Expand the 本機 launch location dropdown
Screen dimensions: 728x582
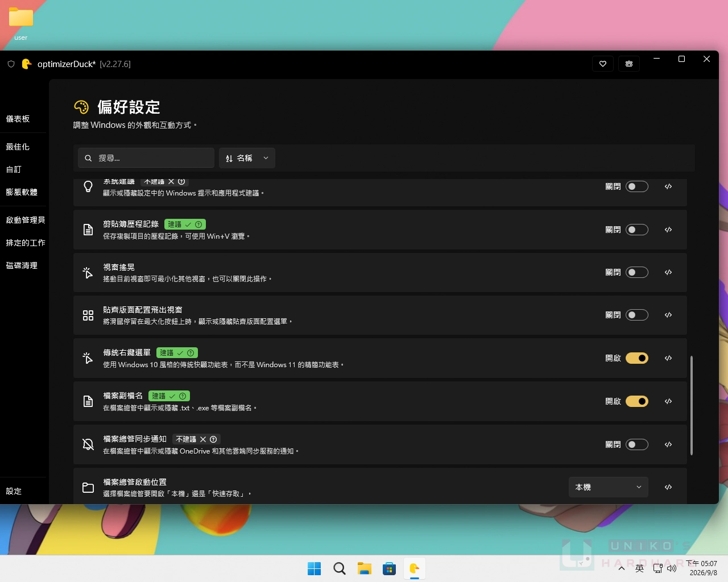(x=609, y=487)
